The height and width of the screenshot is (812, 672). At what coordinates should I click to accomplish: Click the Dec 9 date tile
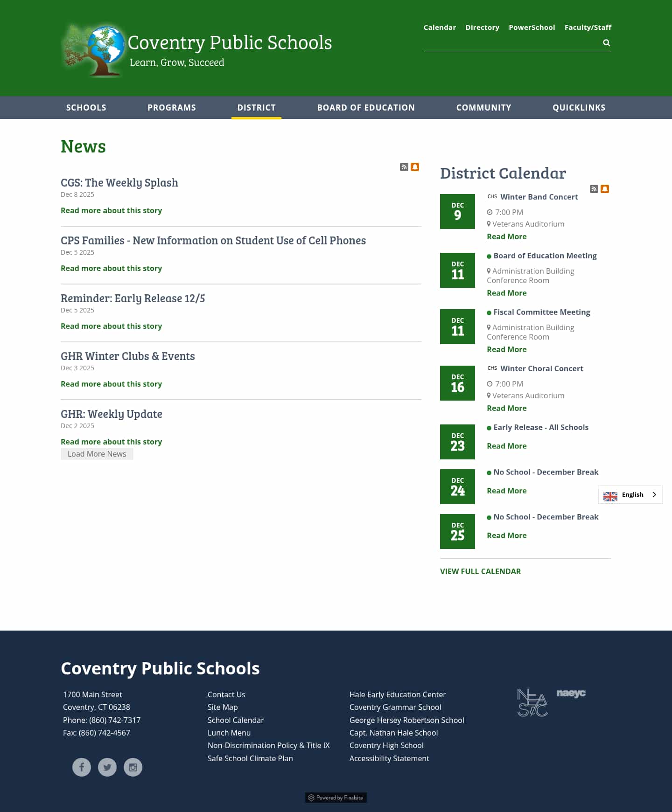coord(457,211)
